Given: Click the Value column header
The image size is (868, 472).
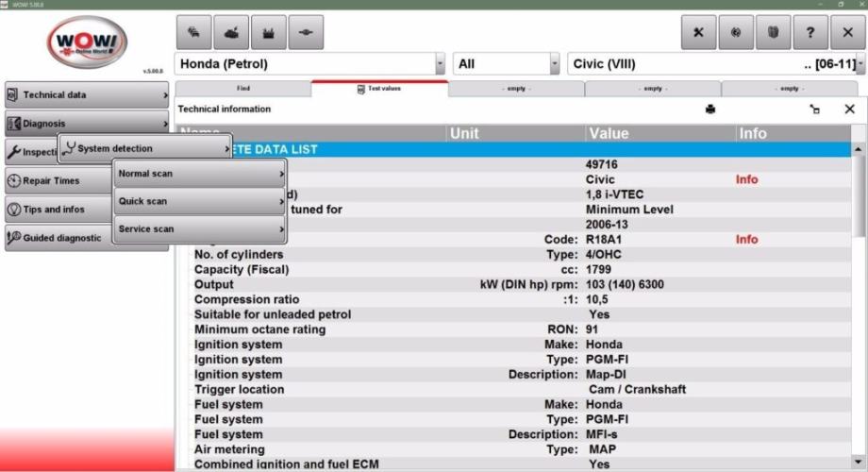Looking at the screenshot, I should click(660, 133).
